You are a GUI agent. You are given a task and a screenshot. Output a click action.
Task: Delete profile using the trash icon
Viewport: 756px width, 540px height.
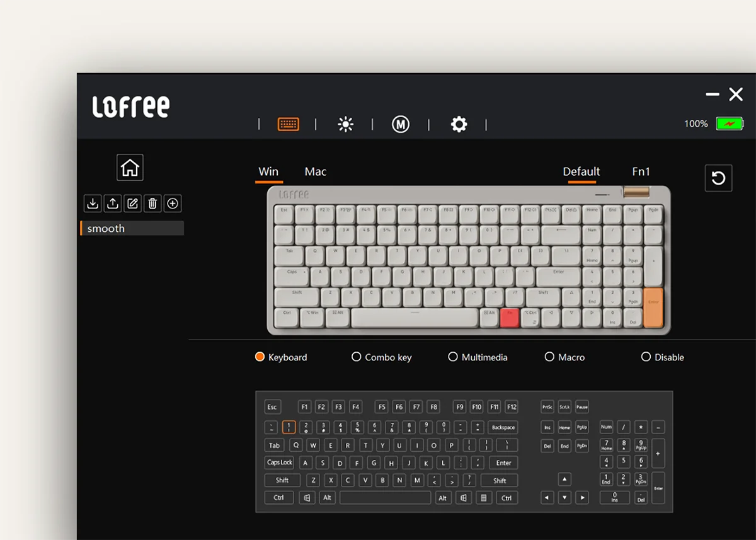click(152, 204)
